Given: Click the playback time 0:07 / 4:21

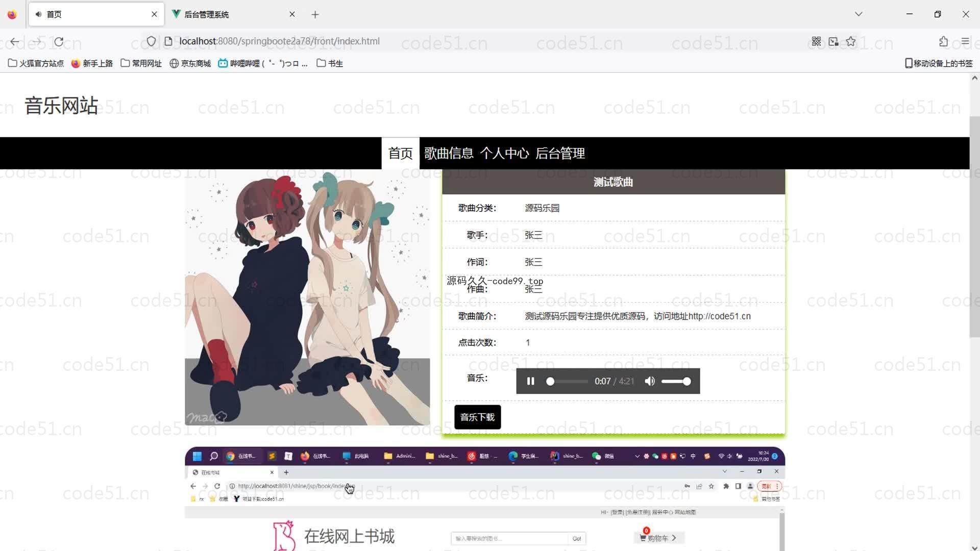Looking at the screenshot, I should 614,381.
